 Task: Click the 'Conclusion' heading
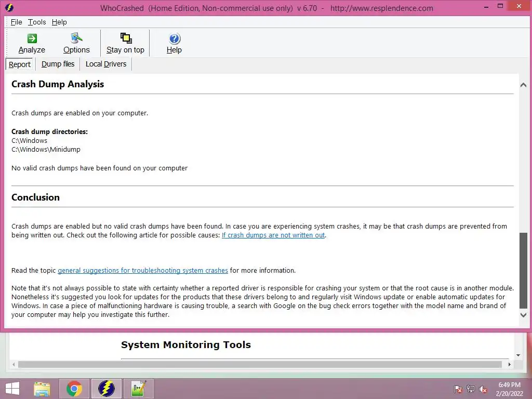(36, 197)
